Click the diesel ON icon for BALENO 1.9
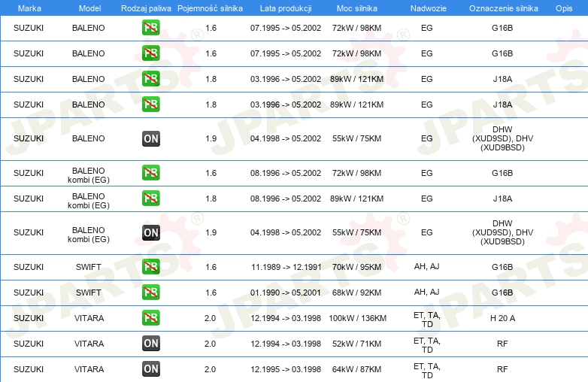 pos(151,138)
